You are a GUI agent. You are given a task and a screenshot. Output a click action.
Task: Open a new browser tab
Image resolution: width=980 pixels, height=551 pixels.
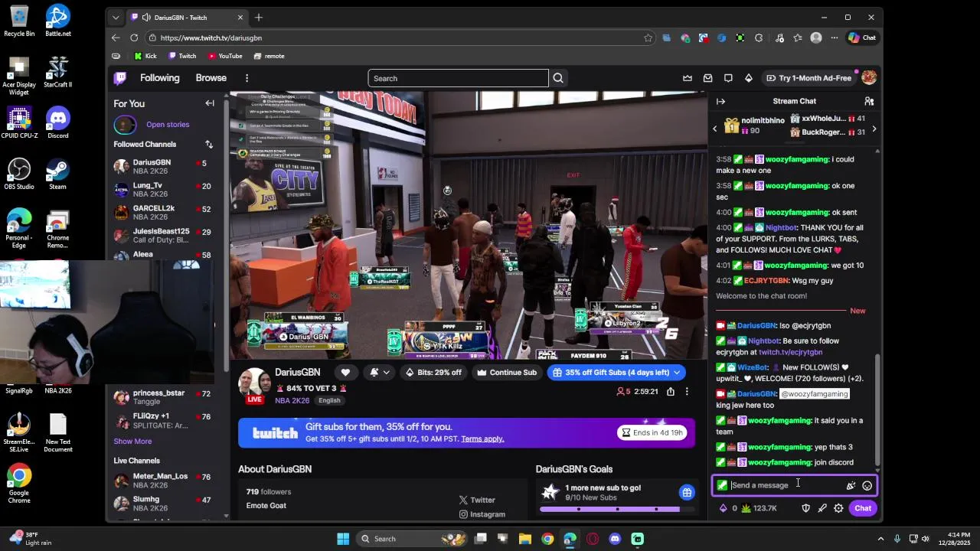259,18
